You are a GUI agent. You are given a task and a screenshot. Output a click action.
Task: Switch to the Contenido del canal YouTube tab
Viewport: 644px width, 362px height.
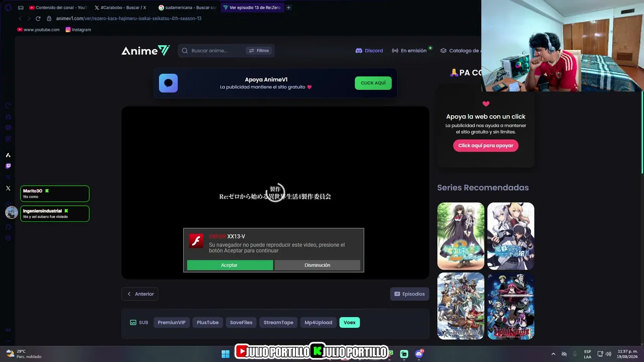(x=58, y=8)
